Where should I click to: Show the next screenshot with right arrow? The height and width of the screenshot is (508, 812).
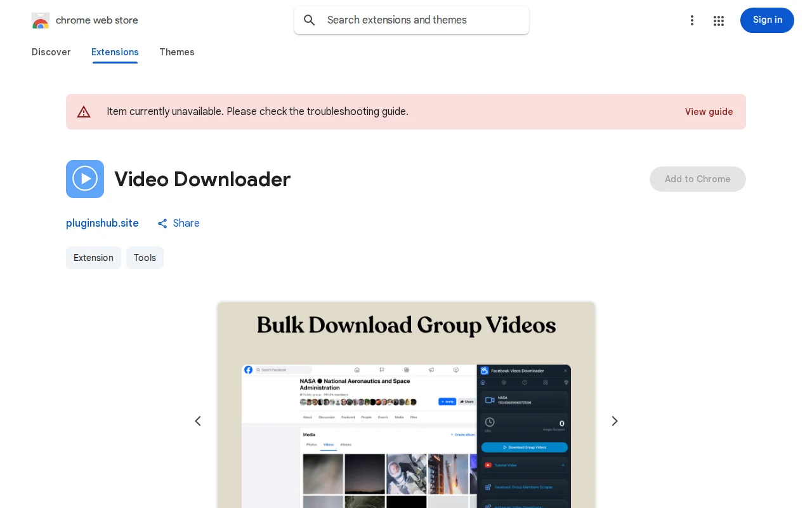click(x=614, y=421)
